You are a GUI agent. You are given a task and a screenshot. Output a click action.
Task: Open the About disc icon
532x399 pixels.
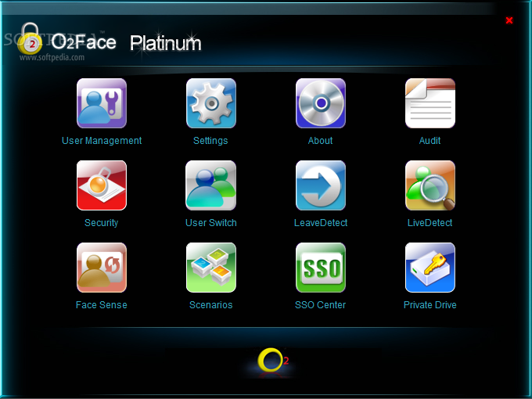click(321, 103)
